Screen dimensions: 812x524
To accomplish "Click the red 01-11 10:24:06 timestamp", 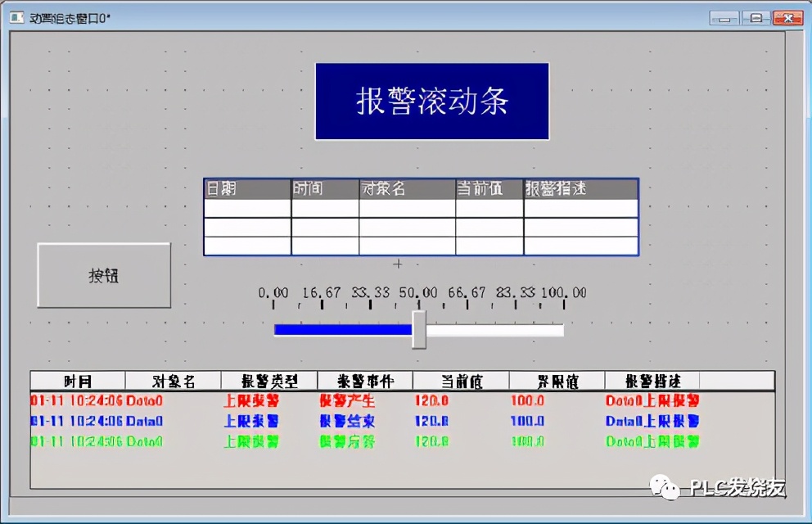I will pyautogui.click(x=77, y=400).
